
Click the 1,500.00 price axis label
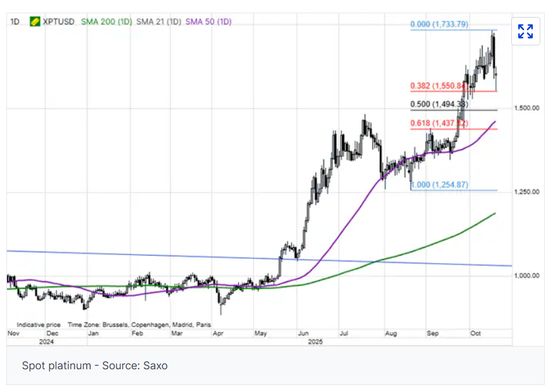tap(526, 108)
